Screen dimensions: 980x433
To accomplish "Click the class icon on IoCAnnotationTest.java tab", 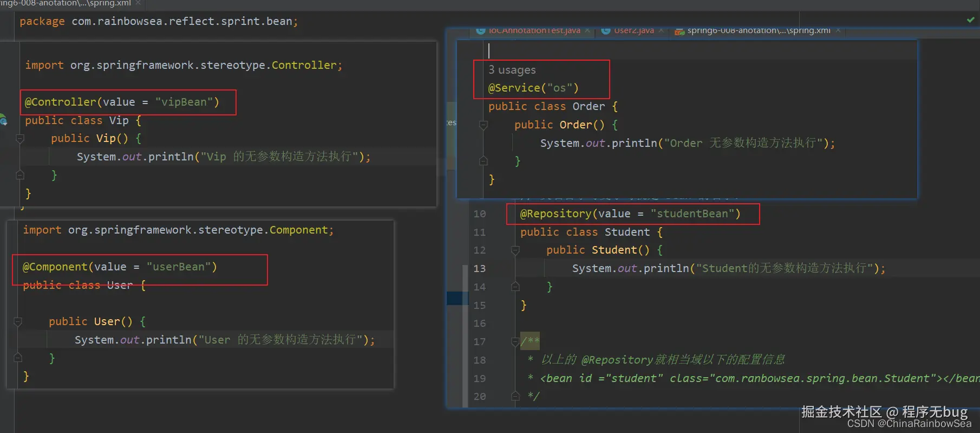I will tap(481, 30).
